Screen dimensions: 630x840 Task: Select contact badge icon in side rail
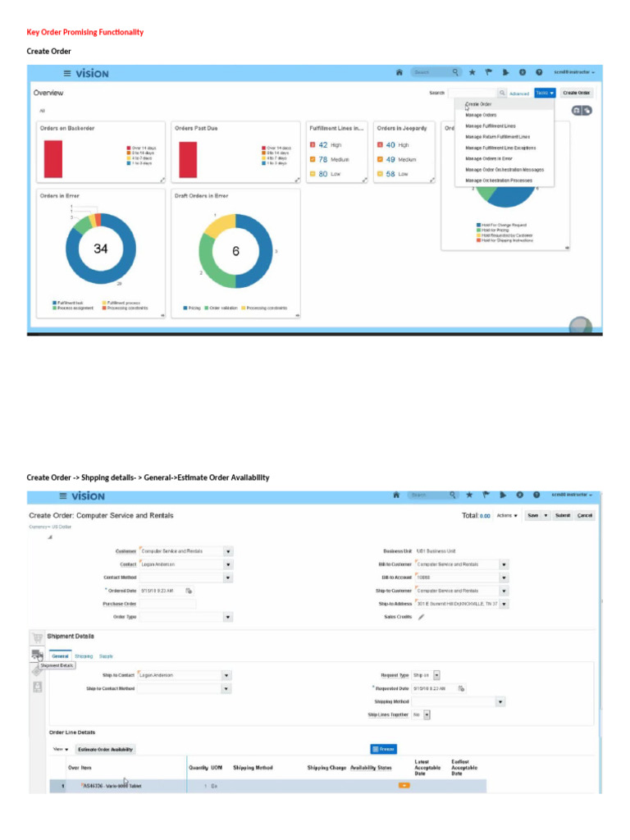click(37, 687)
